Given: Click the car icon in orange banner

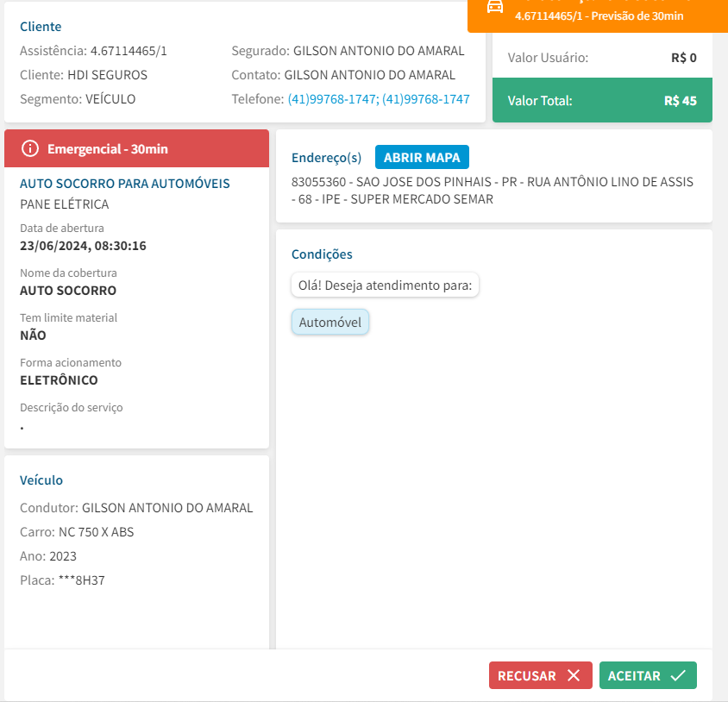Looking at the screenshot, I should tap(495, 7).
